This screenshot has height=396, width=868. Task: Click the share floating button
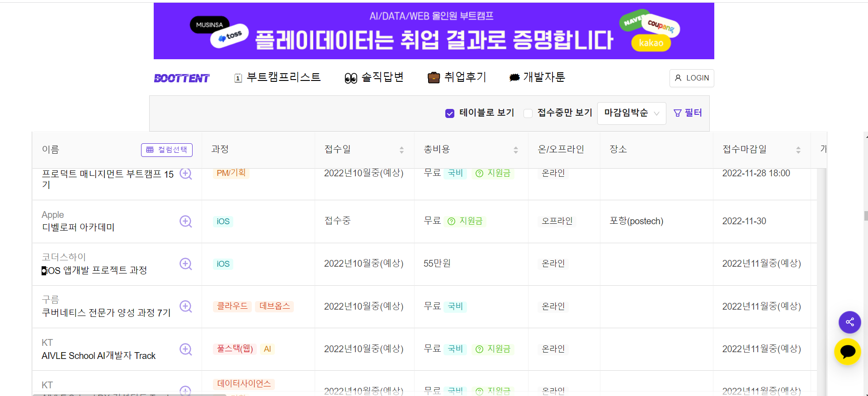click(849, 322)
